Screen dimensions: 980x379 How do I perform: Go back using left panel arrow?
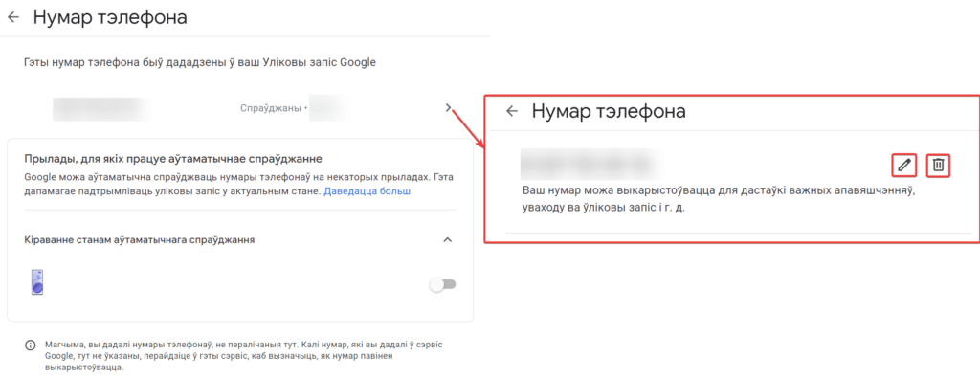click(13, 17)
